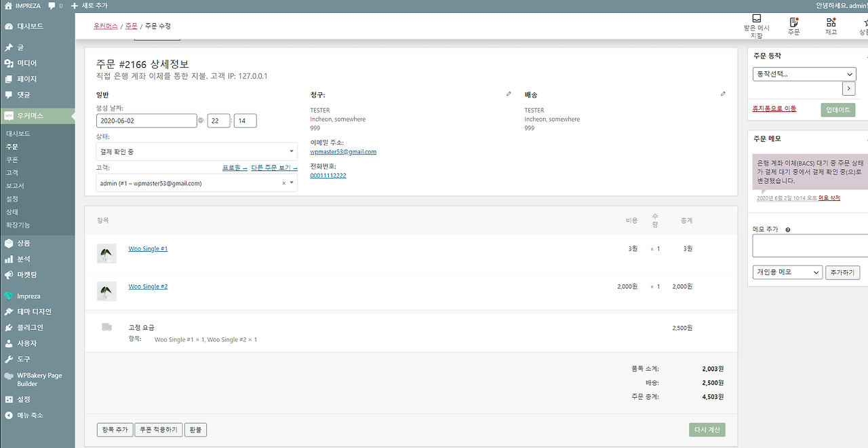Click the 쿠폰 적용하기 button
The width and height of the screenshot is (868, 448).
click(159, 430)
